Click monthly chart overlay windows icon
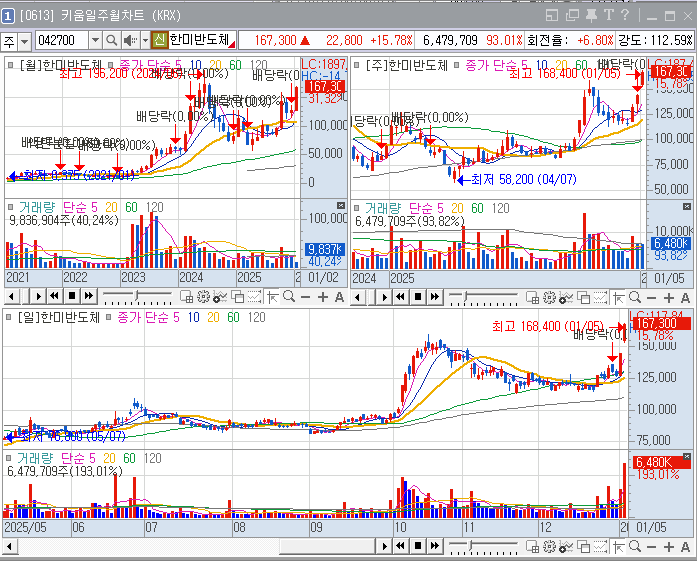 238,297
